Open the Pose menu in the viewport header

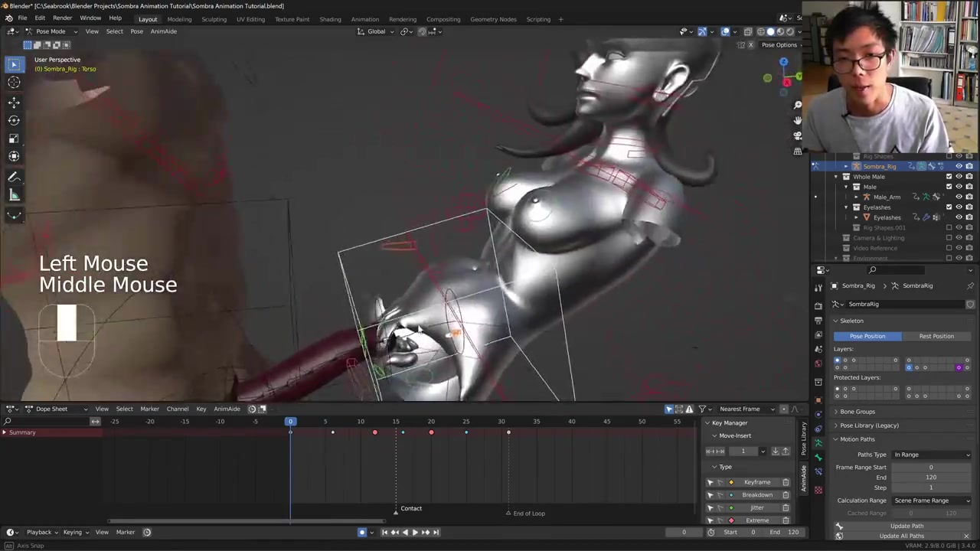136,31
